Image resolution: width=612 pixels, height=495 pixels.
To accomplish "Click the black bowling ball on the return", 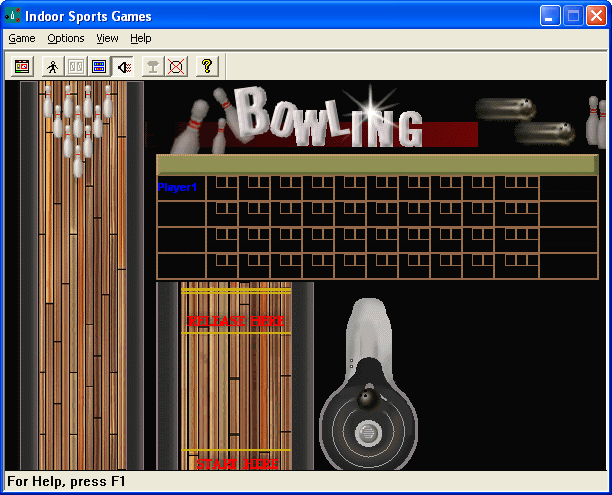I will click(x=367, y=400).
